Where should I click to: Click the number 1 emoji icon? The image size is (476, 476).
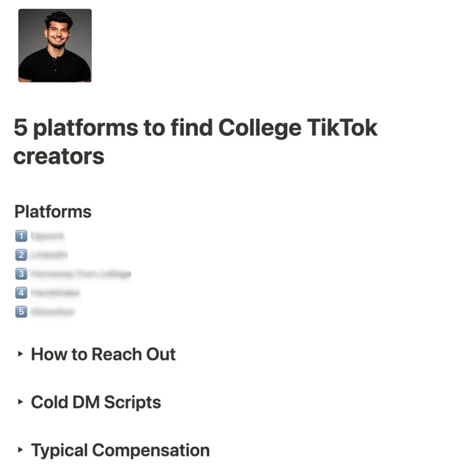click(21, 236)
